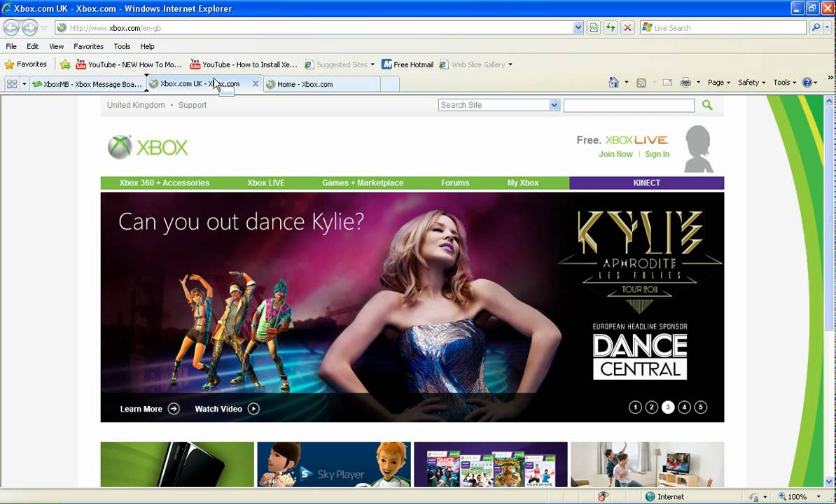Open Xbox 360 + Accessories nav item
This screenshot has height=504, width=836.
pos(165,183)
